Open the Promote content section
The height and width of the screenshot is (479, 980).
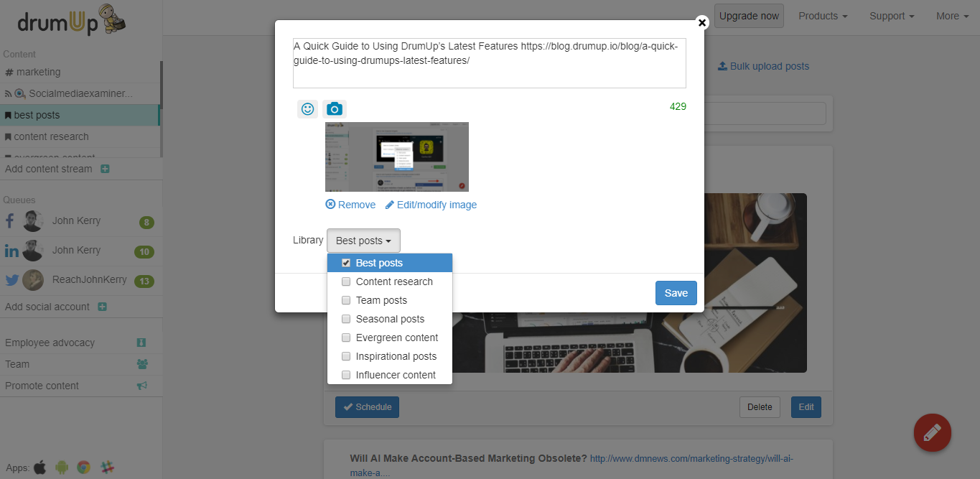[x=42, y=386]
